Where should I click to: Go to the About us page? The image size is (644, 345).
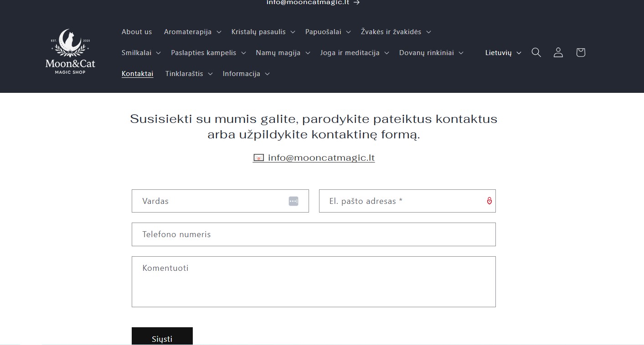137,32
